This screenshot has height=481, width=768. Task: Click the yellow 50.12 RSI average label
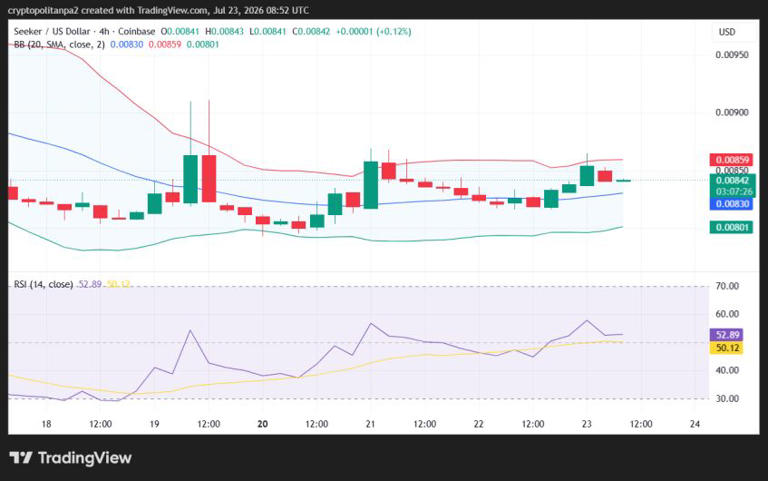coord(727,348)
